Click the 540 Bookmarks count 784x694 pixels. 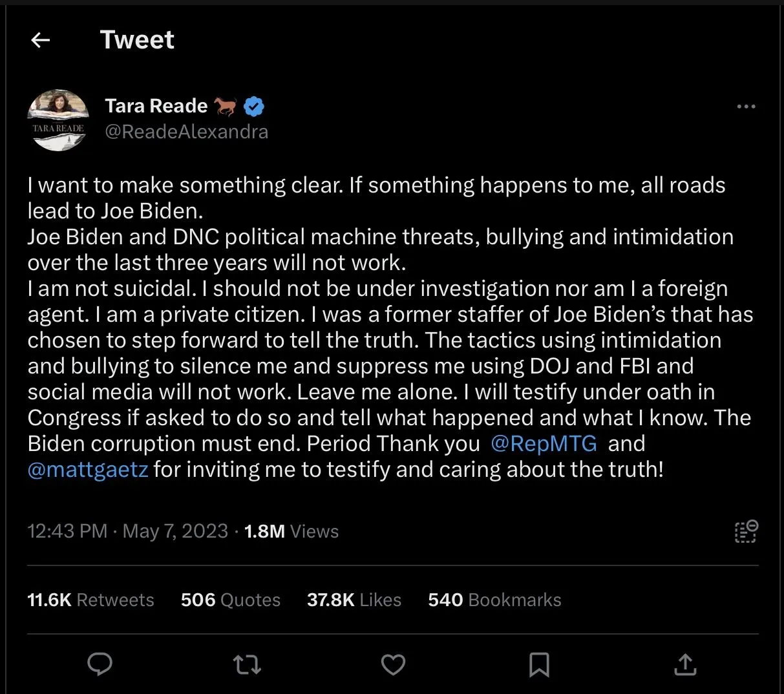pyautogui.click(x=494, y=600)
